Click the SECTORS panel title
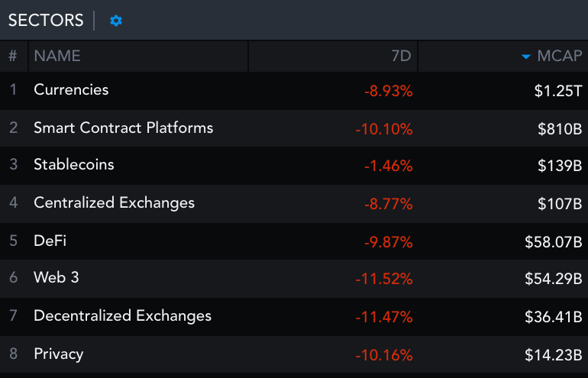Screen dimensions: 588x378 coord(46,21)
